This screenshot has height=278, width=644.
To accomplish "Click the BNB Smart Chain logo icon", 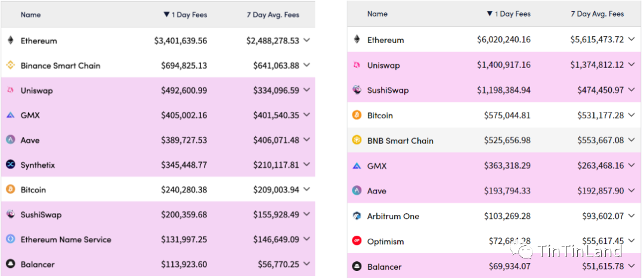I will (357, 140).
